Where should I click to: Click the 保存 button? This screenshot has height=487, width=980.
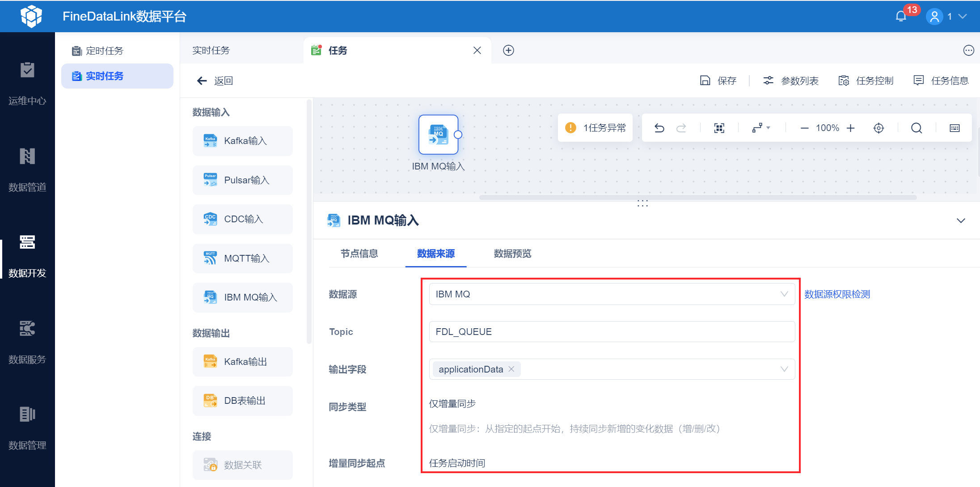coord(718,80)
